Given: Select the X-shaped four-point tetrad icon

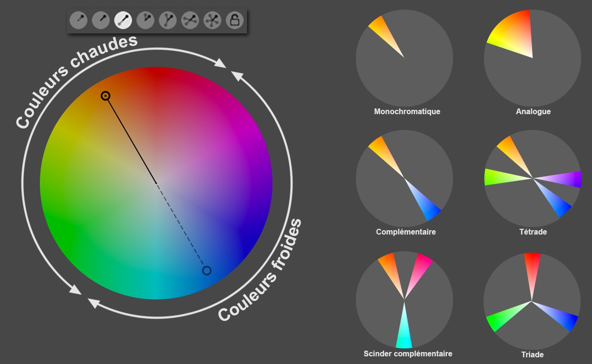Looking at the screenshot, I should 190,20.
